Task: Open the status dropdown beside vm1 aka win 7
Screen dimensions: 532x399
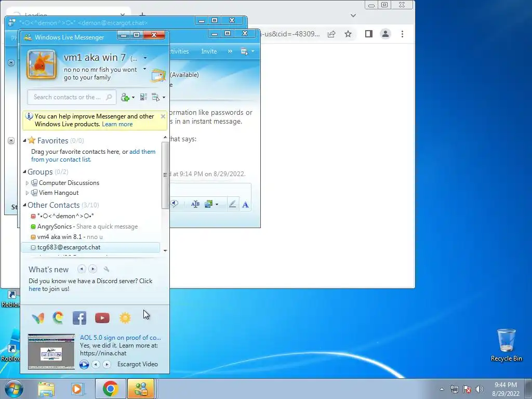Action: (x=145, y=58)
